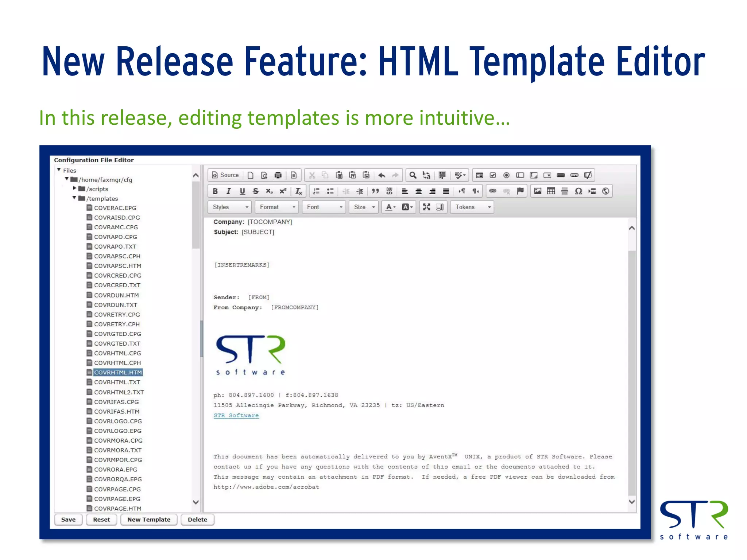Open the spell check ABC dropdown

(460, 175)
